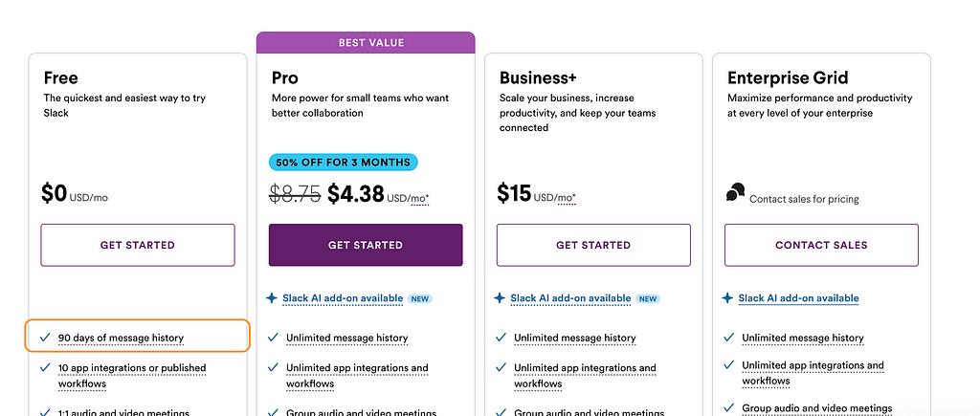Click checkmark beside Enterprise Grid Unlimited message history
The height and width of the screenshot is (416, 980).
coord(729,338)
